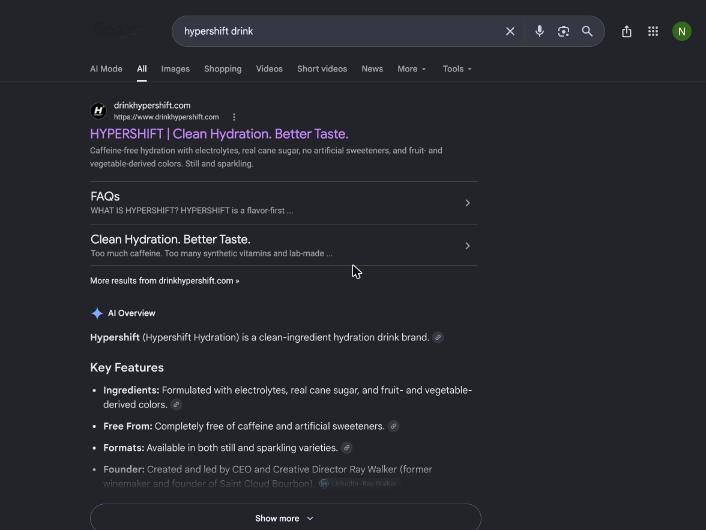Click the WHAT IS HYPERSHIFT? snippet text
Viewport: 706px width, 530px height.
[191, 211]
